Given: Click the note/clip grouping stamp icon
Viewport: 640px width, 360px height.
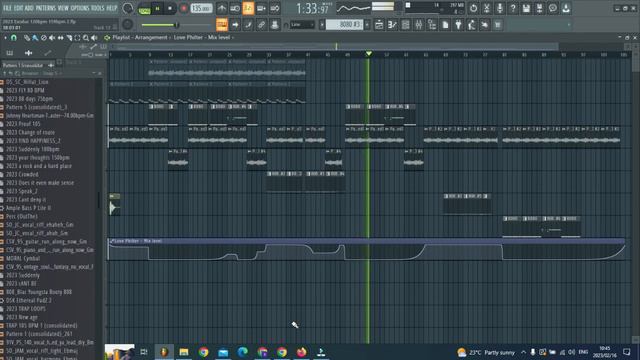Looking at the screenshot, I should point(275,25).
